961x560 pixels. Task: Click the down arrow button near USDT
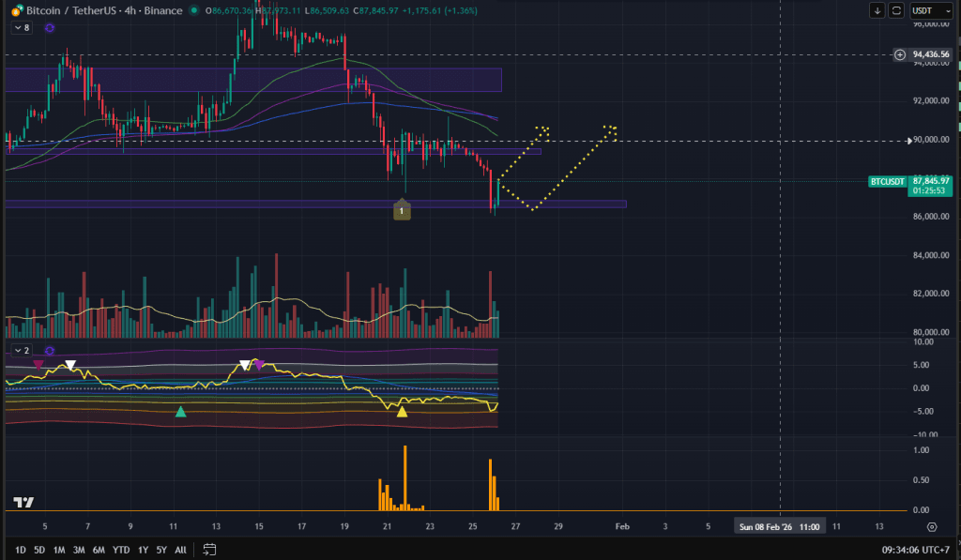coord(877,10)
